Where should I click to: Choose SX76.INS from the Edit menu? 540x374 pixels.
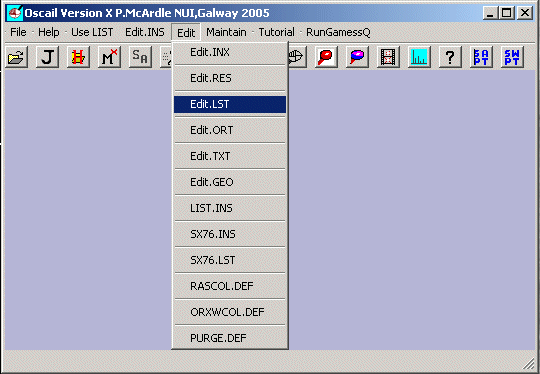click(230, 234)
